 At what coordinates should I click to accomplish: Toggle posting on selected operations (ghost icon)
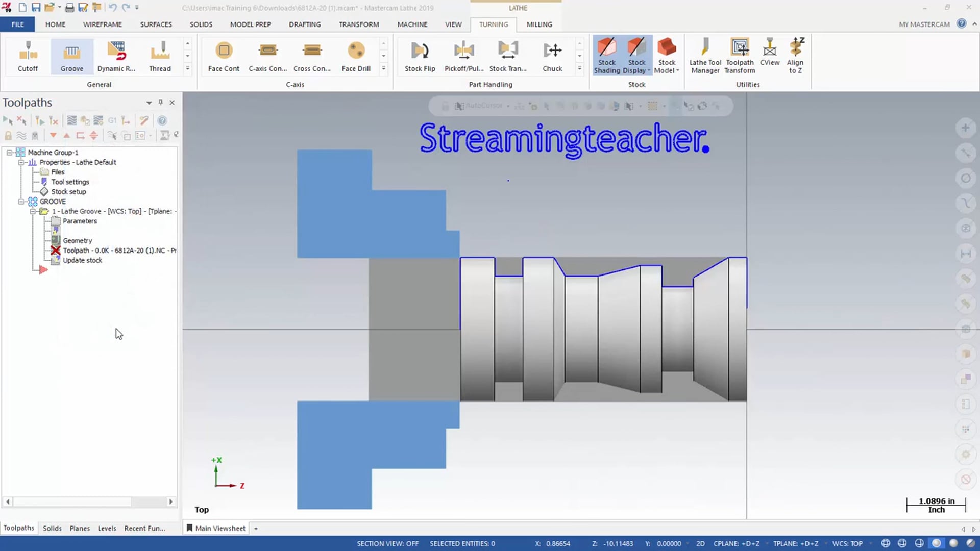click(x=35, y=136)
